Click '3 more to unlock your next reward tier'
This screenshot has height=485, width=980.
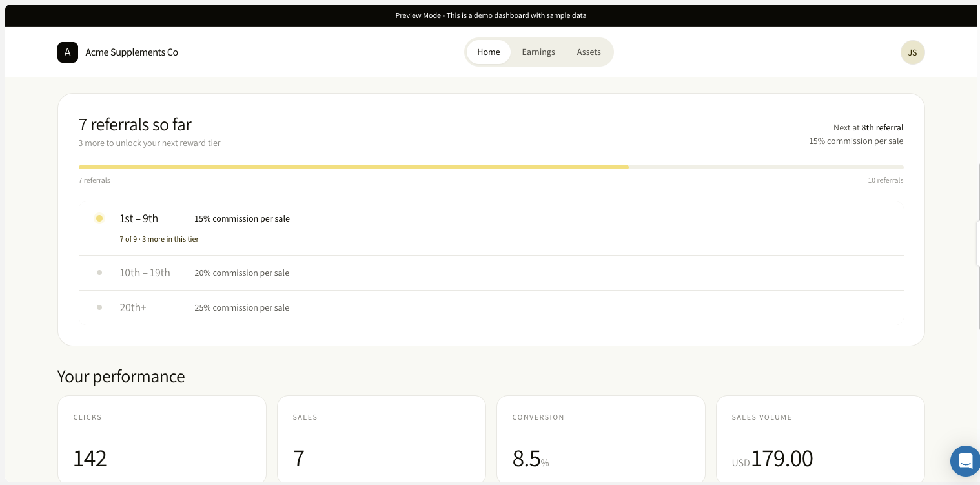[149, 143]
